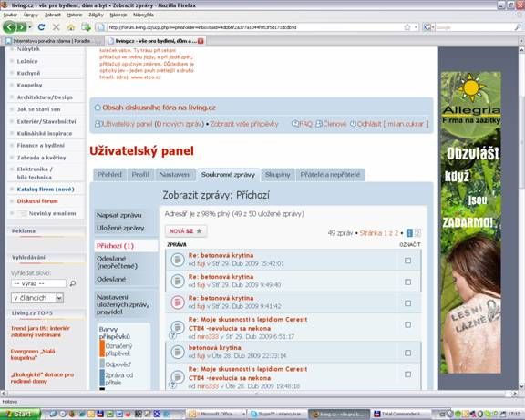Image resolution: width=525 pixels, height=420 pixels.
Task: Click the Firefox back navigation arrow
Action: click(x=9, y=27)
